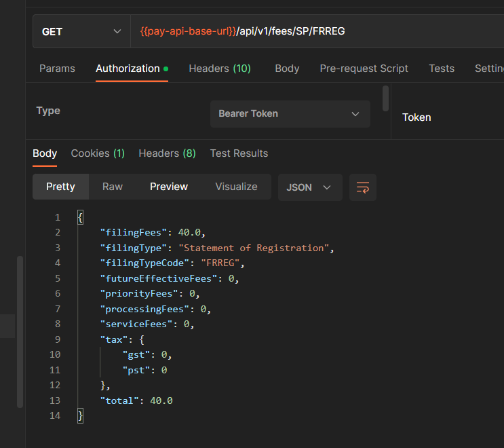View the Test Results tab
This screenshot has width=504, height=448.
(x=239, y=153)
